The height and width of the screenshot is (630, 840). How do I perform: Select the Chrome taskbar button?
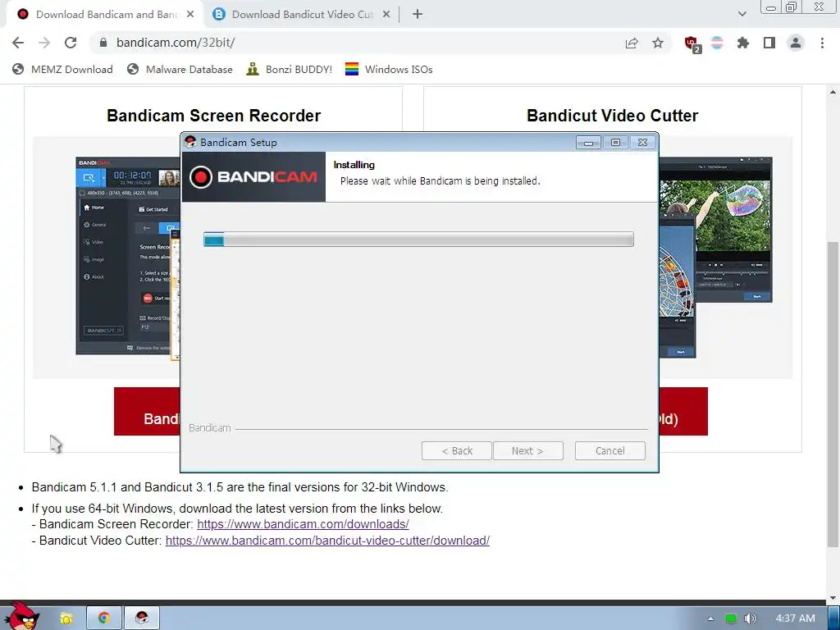pos(104,619)
